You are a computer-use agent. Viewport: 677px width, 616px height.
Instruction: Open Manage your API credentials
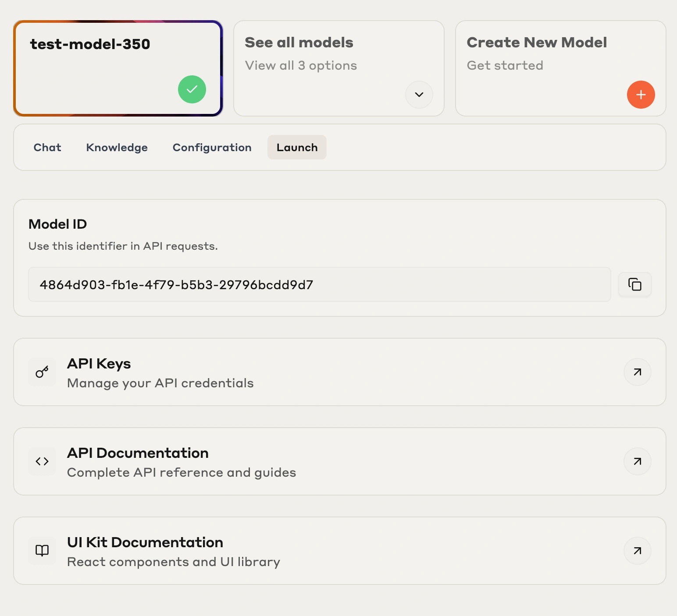(x=160, y=382)
